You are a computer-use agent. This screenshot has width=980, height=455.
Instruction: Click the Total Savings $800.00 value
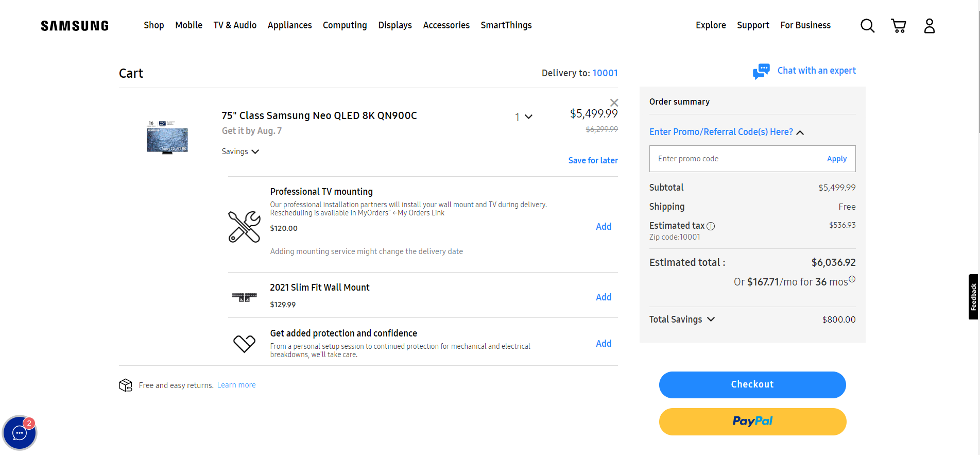pyautogui.click(x=839, y=319)
